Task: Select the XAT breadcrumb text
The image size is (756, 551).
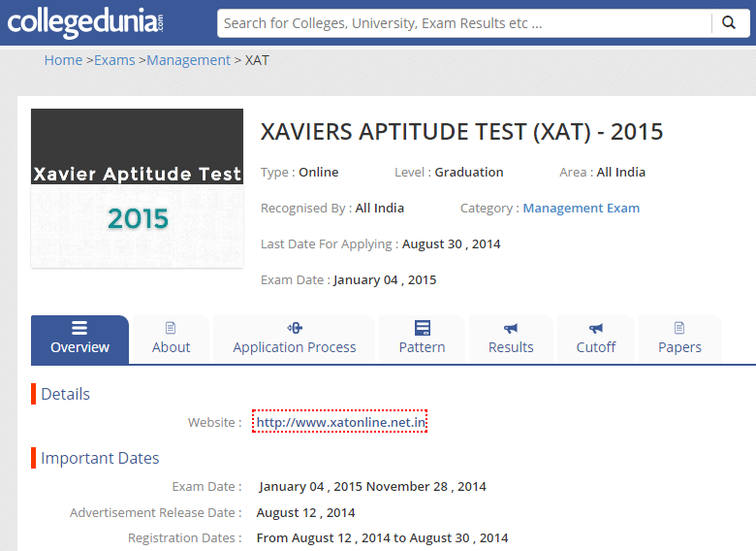Action: tap(257, 60)
